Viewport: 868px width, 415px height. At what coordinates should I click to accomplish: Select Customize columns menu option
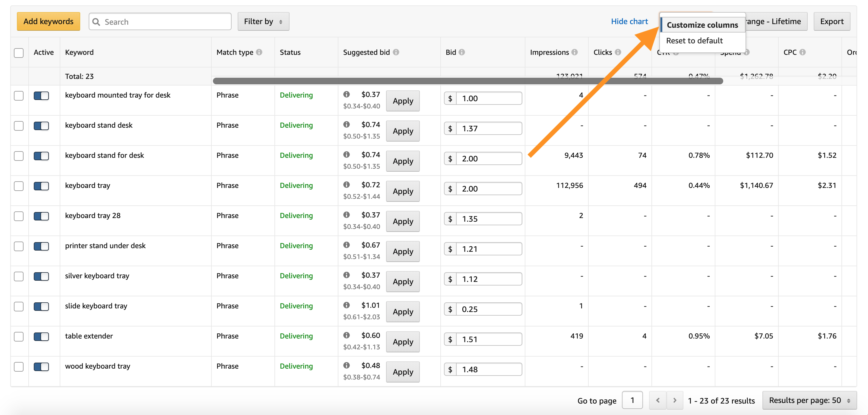702,25
